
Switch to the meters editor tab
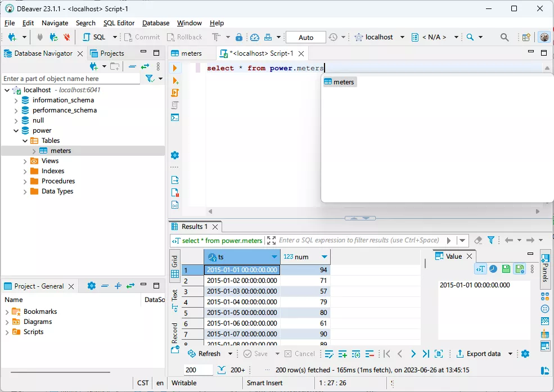click(x=191, y=53)
